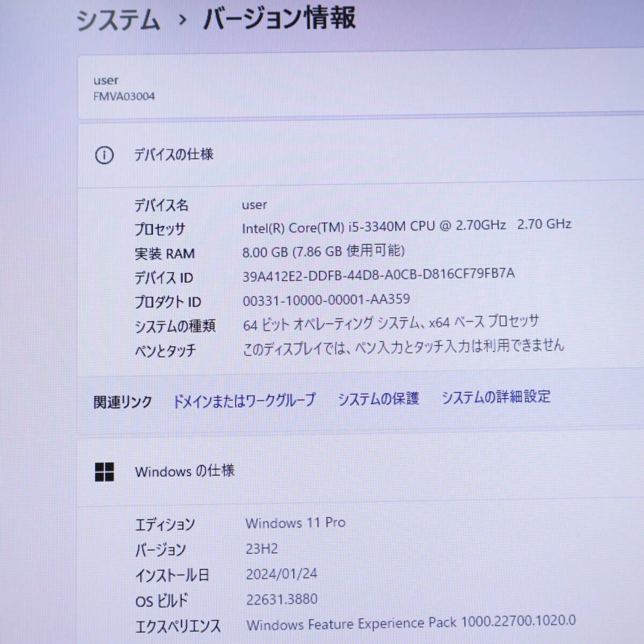Open システムの保護 link
The width and height of the screenshot is (644, 644).
(378, 399)
